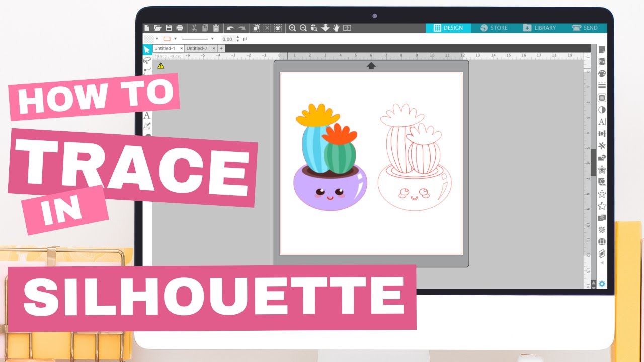
Task: Redo the last undone action
Action: 242,28
